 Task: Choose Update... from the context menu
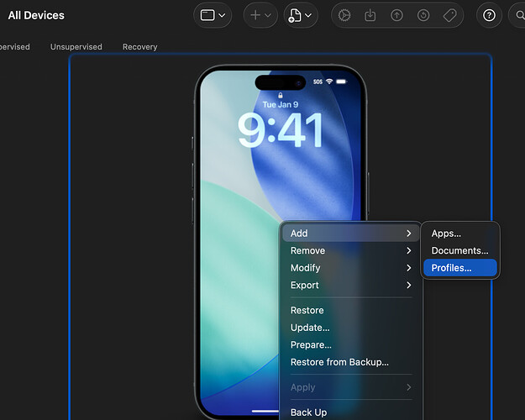(350, 328)
